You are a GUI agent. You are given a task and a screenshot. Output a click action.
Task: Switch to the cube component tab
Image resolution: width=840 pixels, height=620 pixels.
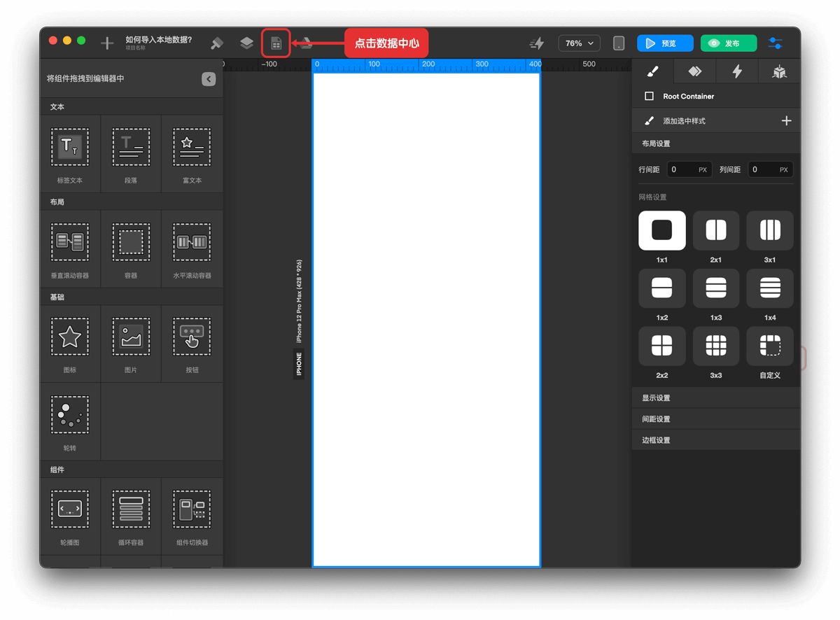[779, 71]
